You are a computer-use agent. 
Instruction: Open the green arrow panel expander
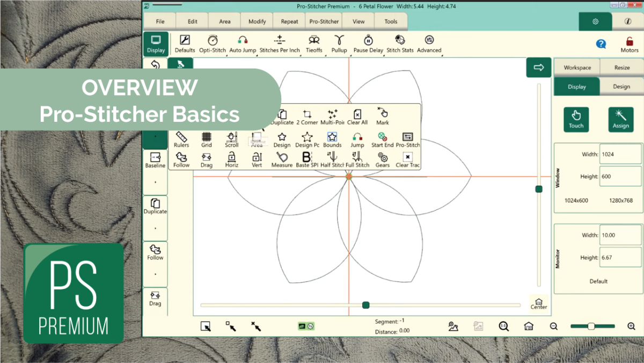[x=538, y=67]
